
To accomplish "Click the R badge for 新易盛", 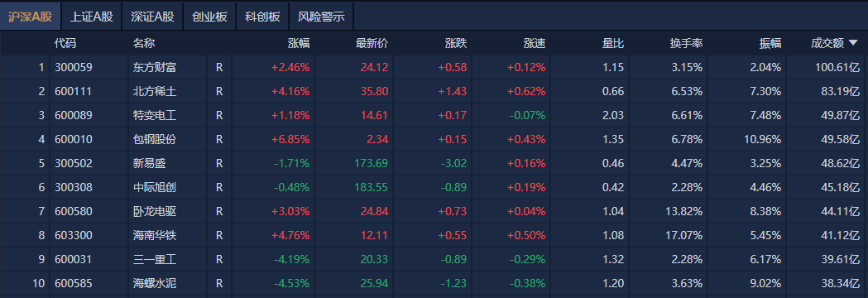I will tap(219, 163).
